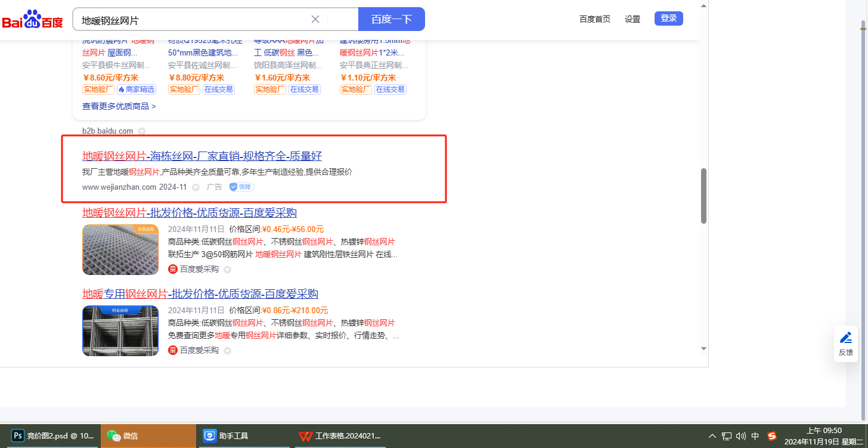Open the WPS 工作表格 taskbar item
Screen dimensions: 868x448
coord(340,436)
